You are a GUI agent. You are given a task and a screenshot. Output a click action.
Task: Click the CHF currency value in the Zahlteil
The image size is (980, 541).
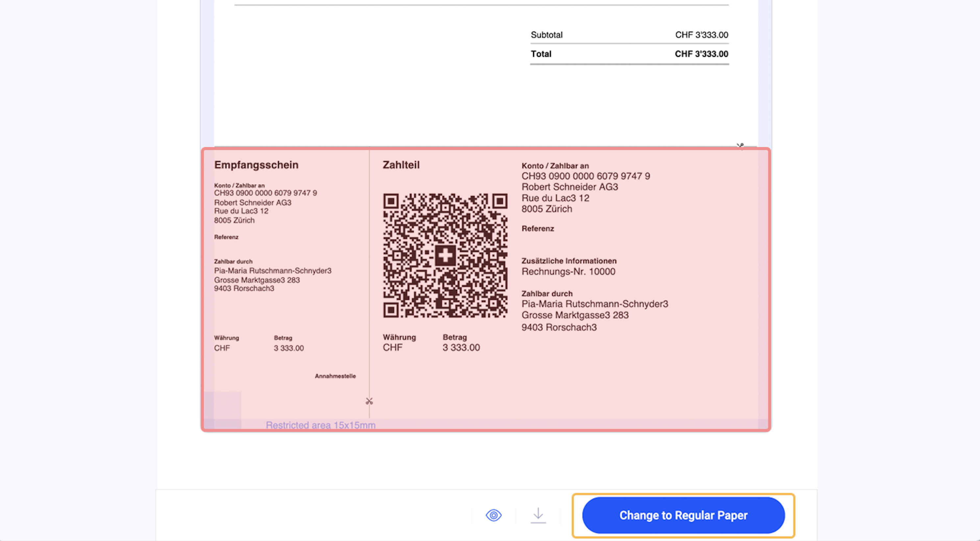[393, 348]
